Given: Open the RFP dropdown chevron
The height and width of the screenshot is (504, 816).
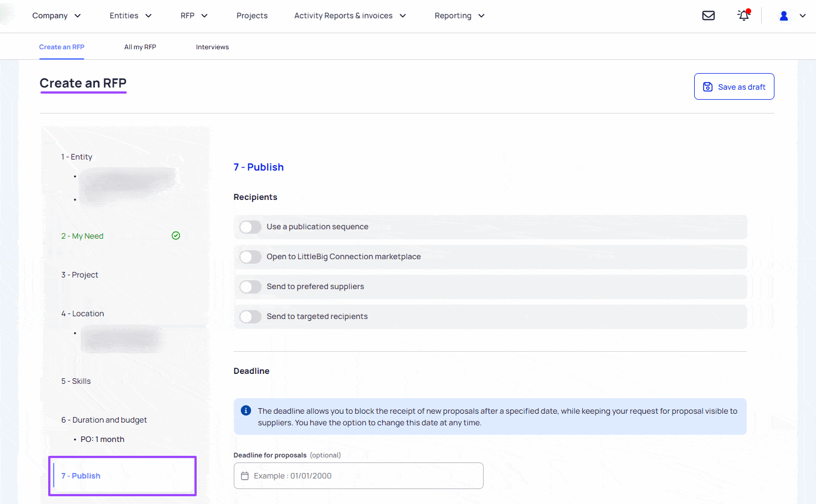Looking at the screenshot, I should (x=204, y=16).
